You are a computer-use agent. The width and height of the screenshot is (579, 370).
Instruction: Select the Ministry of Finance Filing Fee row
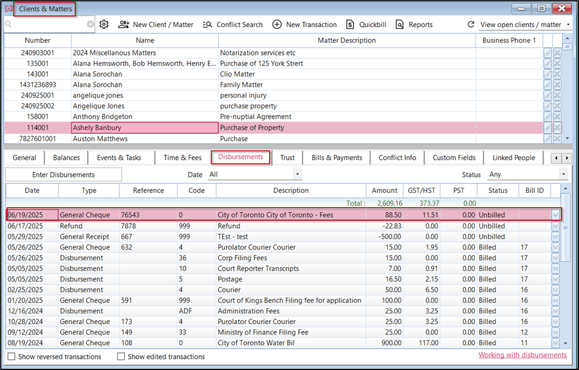click(279, 332)
